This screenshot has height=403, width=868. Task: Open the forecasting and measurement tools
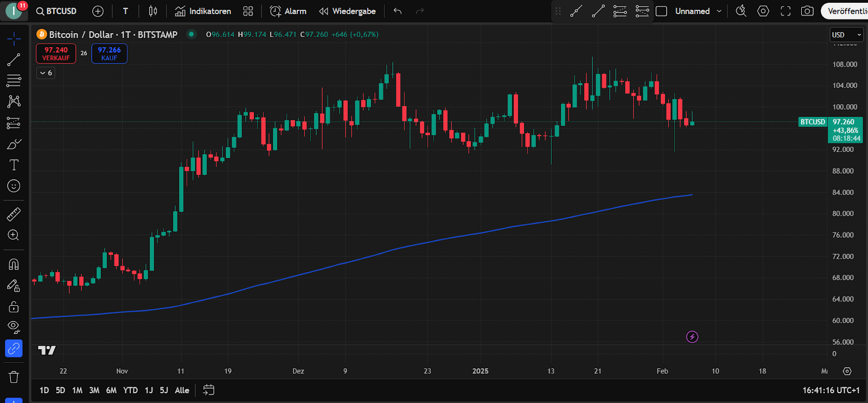point(14,123)
